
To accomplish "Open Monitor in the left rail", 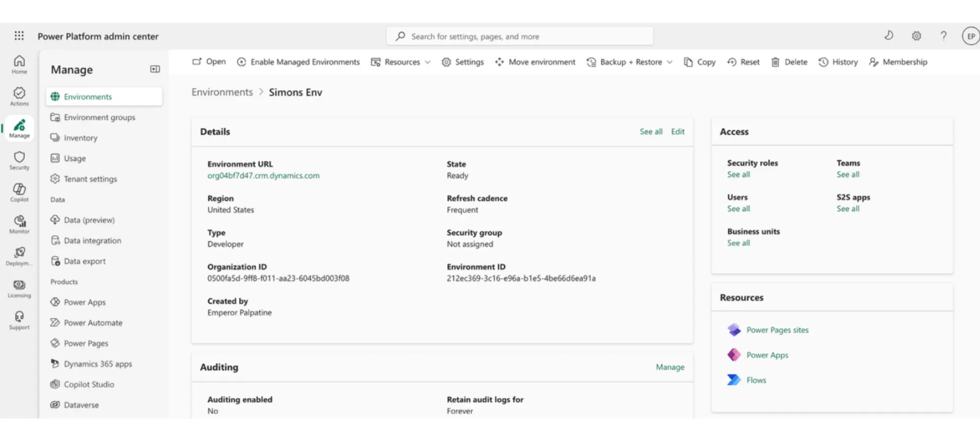I will pos(19,224).
